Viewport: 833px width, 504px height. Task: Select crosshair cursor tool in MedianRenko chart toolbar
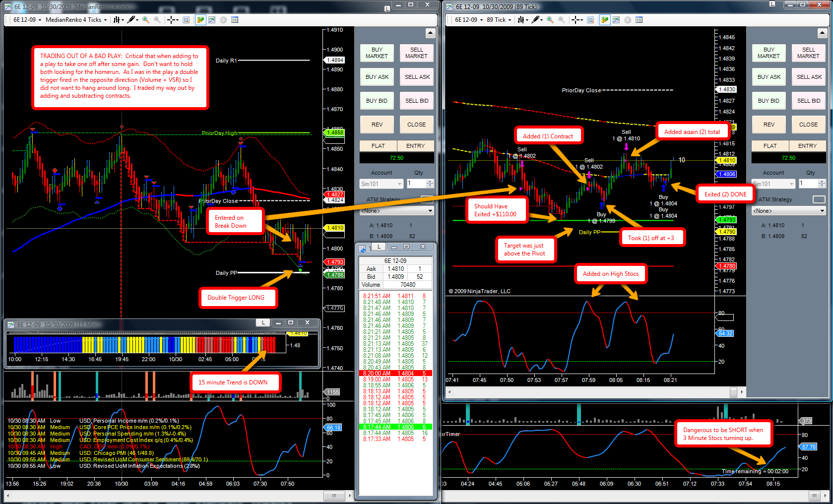(x=172, y=20)
